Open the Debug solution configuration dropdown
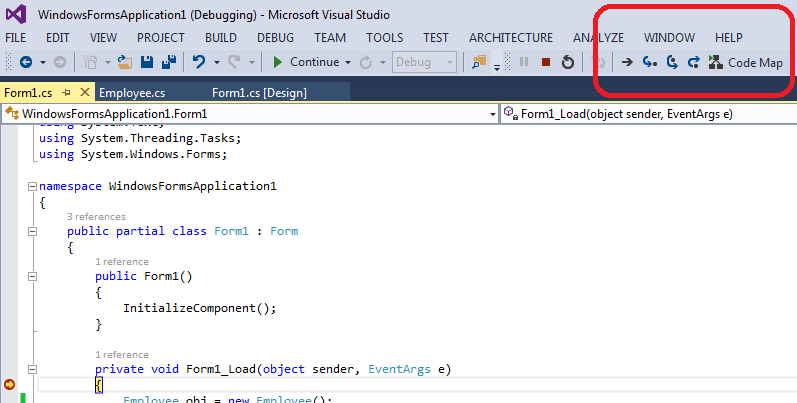The height and width of the screenshot is (403, 797). [424, 62]
